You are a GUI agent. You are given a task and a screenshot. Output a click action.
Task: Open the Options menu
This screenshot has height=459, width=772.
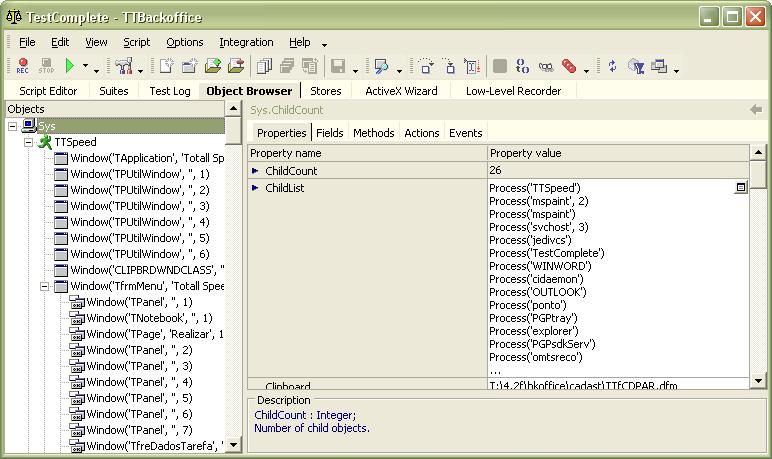point(185,42)
